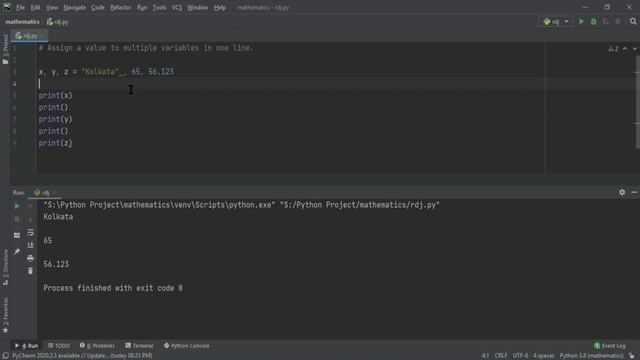
Task: Open Python 3.8 interpreter selector
Action: coord(591,356)
